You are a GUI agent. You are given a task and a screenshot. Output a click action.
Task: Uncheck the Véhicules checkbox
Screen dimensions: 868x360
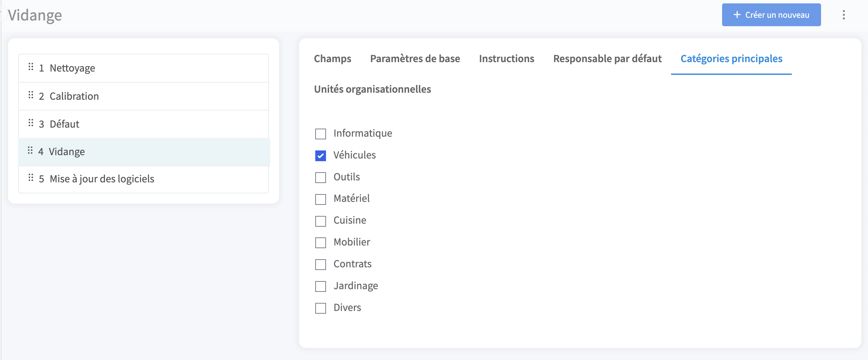pos(320,155)
